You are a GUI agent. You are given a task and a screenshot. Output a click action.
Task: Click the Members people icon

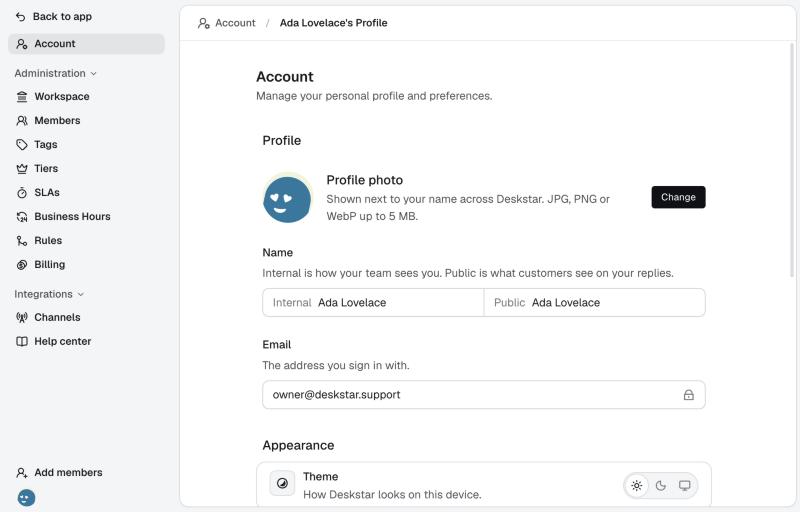[x=21, y=120]
